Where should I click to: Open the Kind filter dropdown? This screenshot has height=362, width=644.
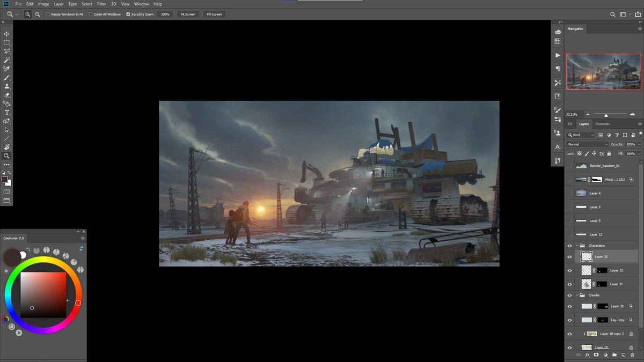click(x=581, y=135)
